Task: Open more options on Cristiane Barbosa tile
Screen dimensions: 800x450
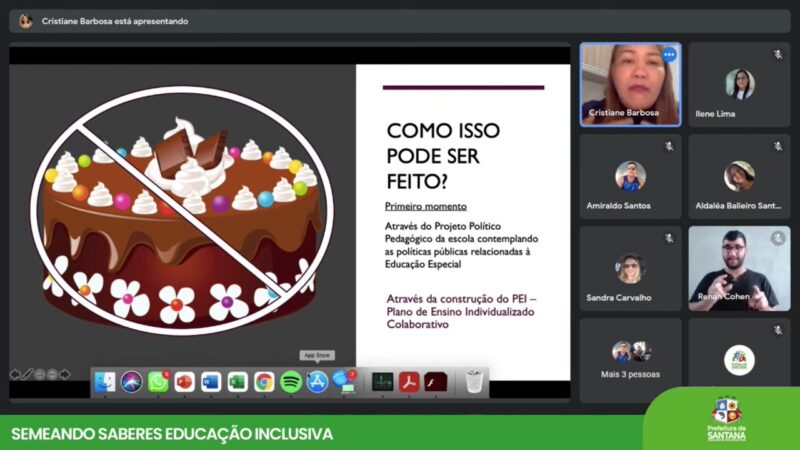Action: pyautogui.click(x=669, y=55)
